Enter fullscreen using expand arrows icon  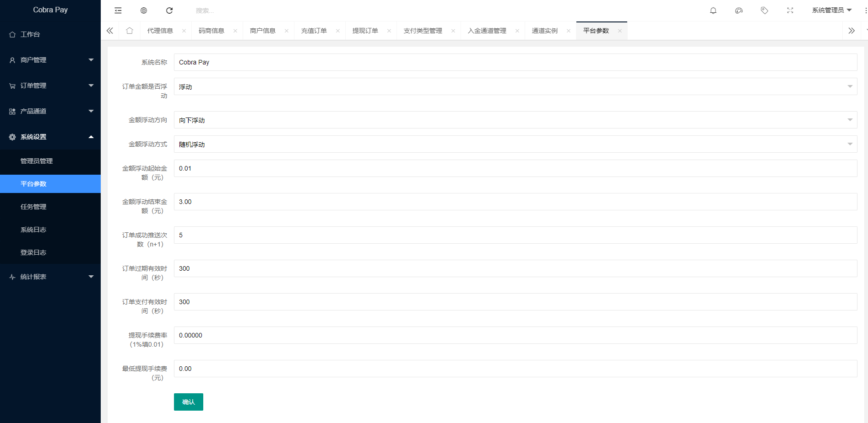pyautogui.click(x=790, y=10)
